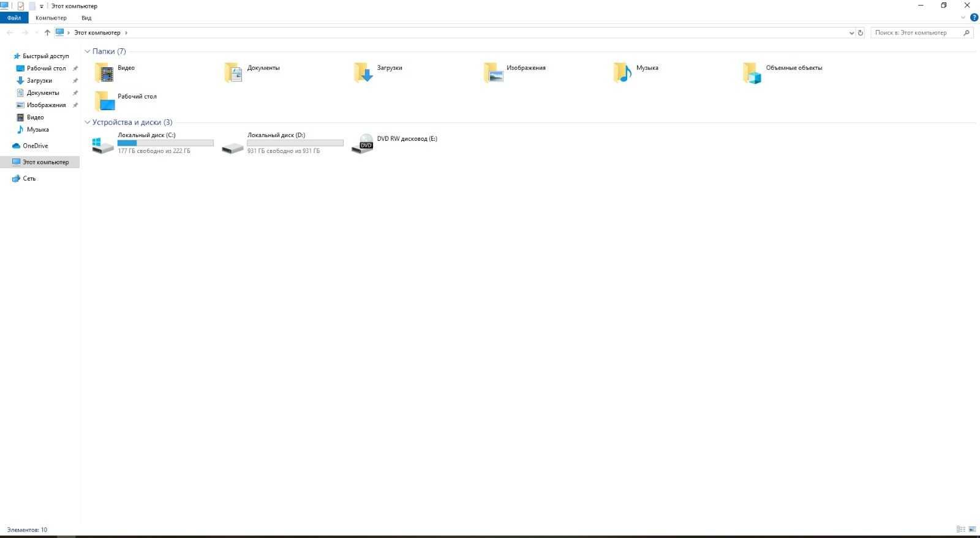Select Видео in the navigation pane
This screenshot has width=980, height=538.
tap(31, 117)
